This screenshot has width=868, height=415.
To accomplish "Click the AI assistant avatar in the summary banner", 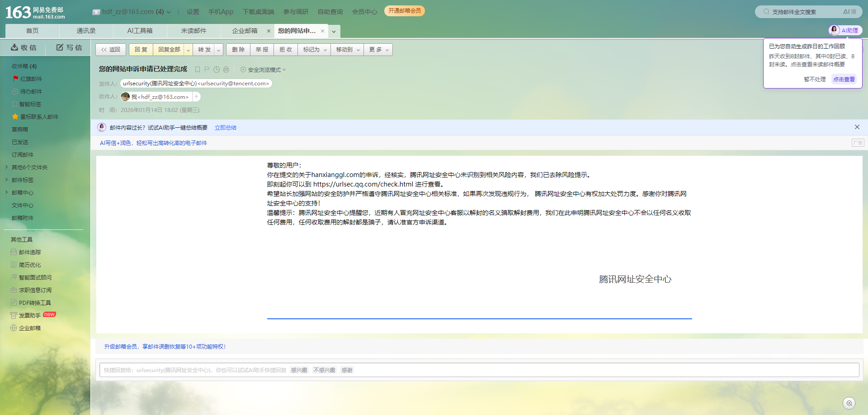I will pos(102,127).
